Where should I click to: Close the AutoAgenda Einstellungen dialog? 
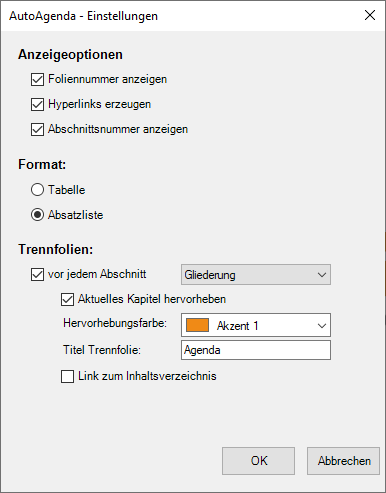(x=370, y=15)
